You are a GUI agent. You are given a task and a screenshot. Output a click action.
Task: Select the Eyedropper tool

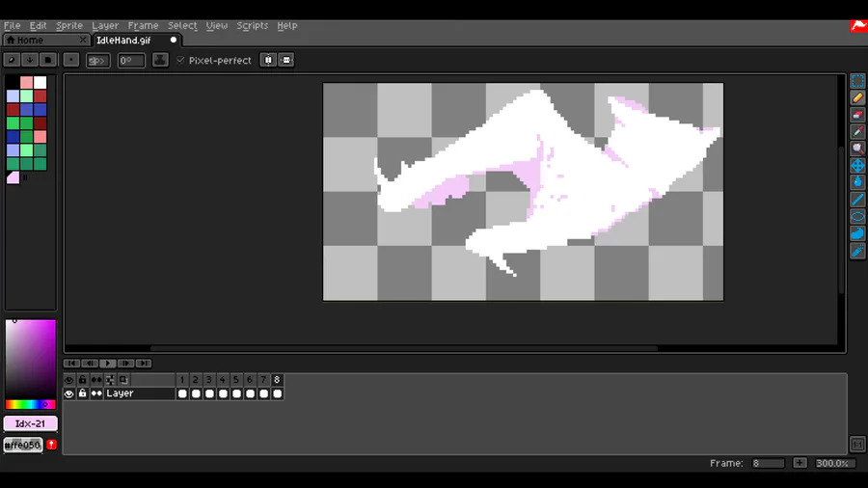(857, 132)
